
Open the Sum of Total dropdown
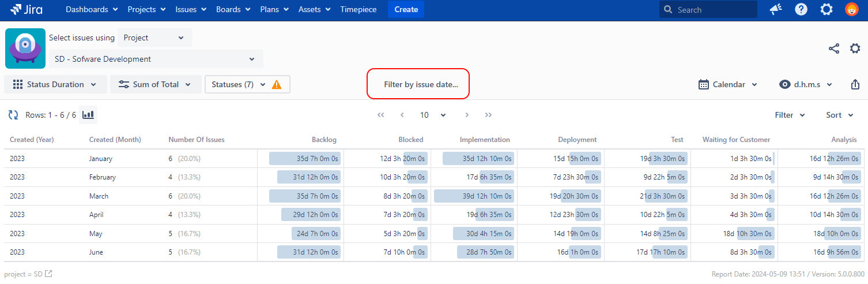click(x=156, y=84)
